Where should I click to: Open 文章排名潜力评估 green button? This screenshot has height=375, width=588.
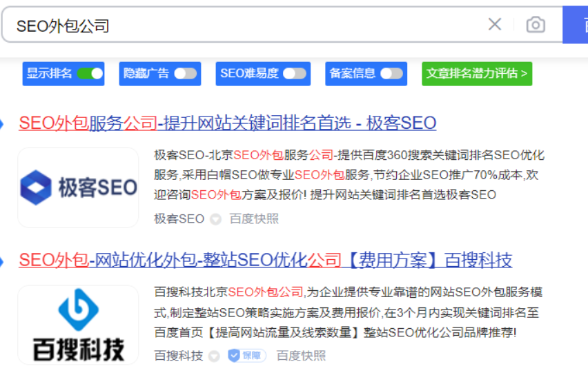coord(477,74)
